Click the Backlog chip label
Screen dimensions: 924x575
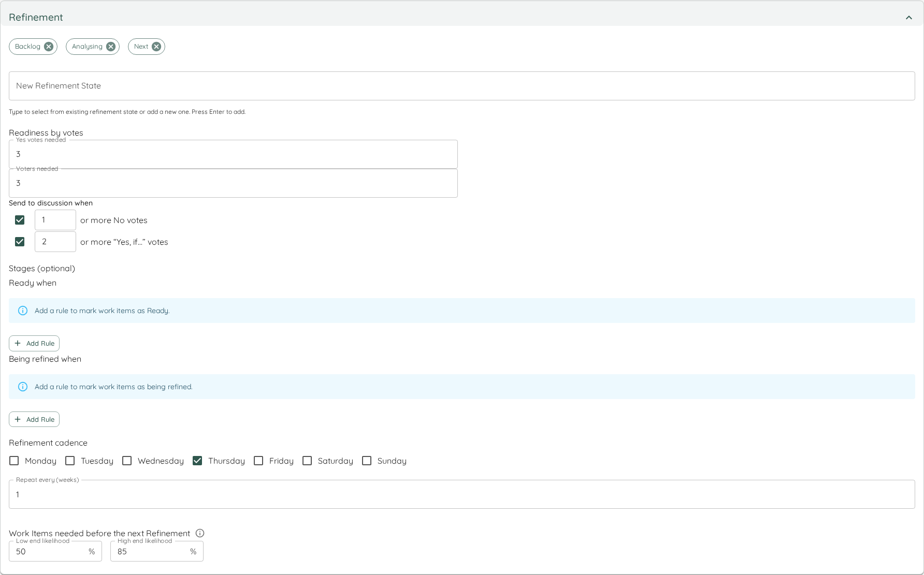tap(27, 47)
